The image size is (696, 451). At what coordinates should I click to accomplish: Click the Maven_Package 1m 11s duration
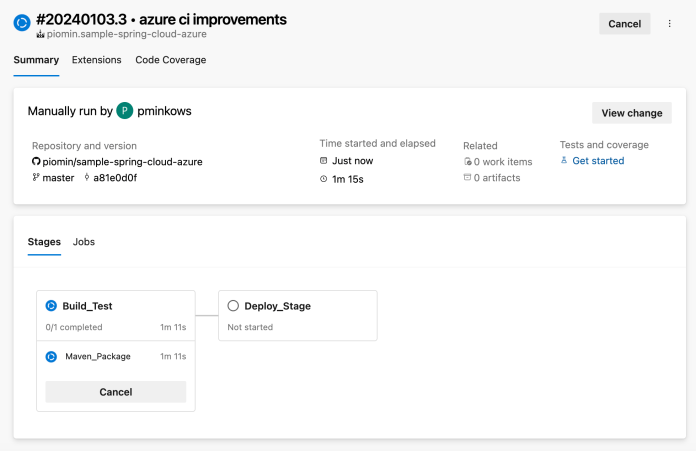[173, 356]
